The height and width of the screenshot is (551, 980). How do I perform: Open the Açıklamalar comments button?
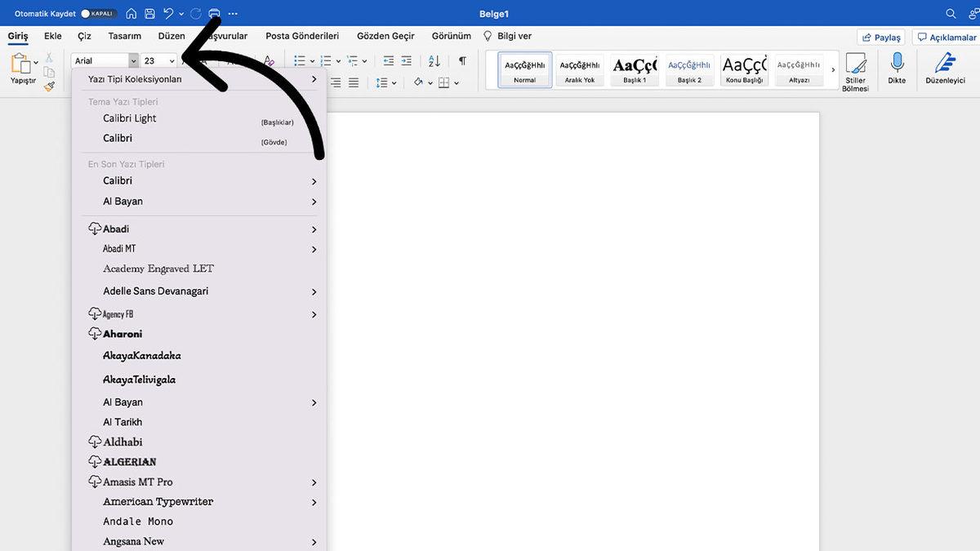click(x=947, y=38)
